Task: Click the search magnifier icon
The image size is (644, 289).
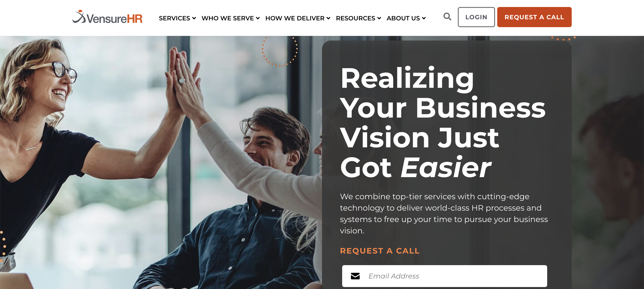Action: click(447, 17)
